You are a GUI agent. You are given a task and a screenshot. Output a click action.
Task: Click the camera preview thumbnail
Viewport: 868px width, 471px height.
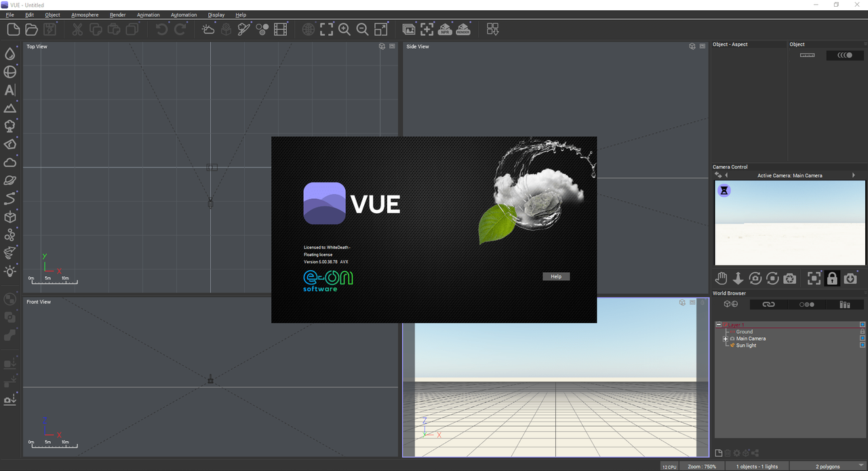coord(790,223)
